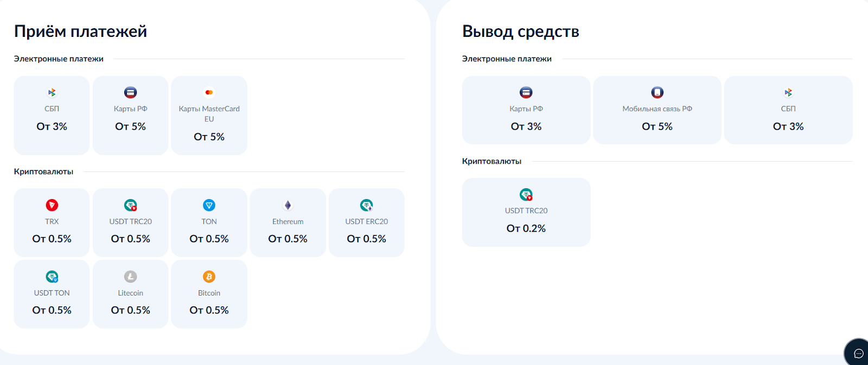Viewport: 868px width, 365px height.
Task: Click the Вывод средств heading
Action: coord(520,31)
